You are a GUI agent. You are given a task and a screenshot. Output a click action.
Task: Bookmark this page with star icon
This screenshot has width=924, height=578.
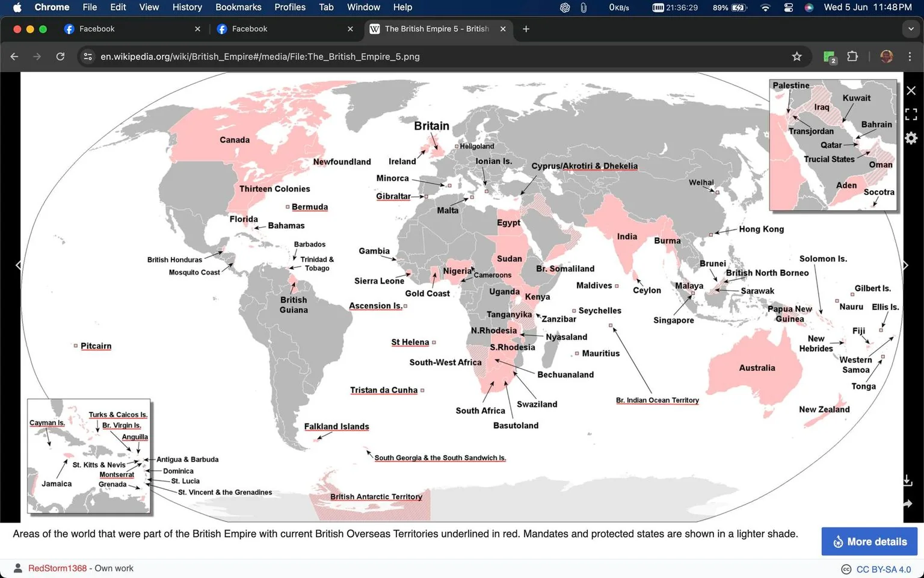(x=796, y=57)
